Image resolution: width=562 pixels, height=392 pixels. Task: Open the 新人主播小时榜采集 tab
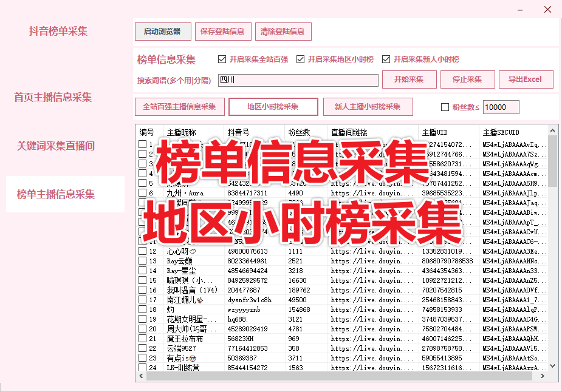368,107
